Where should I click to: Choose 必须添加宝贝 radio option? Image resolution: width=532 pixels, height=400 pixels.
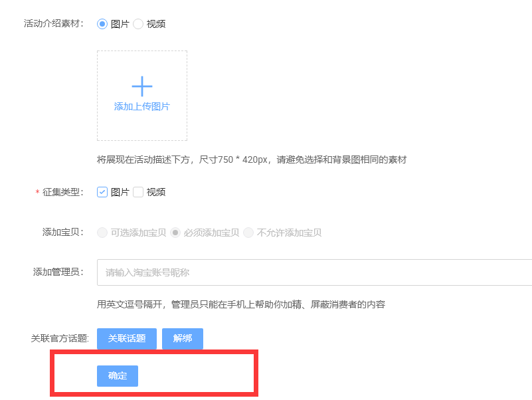tap(175, 233)
